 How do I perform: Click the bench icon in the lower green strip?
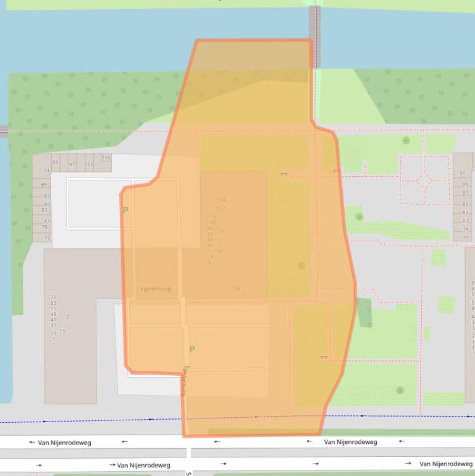[324, 357]
